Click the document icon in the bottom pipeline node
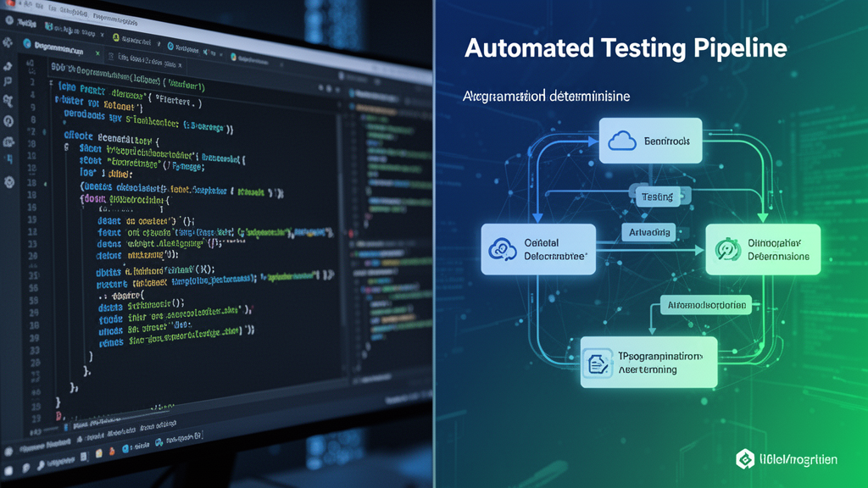The image size is (868, 488). click(x=596, y=363)
